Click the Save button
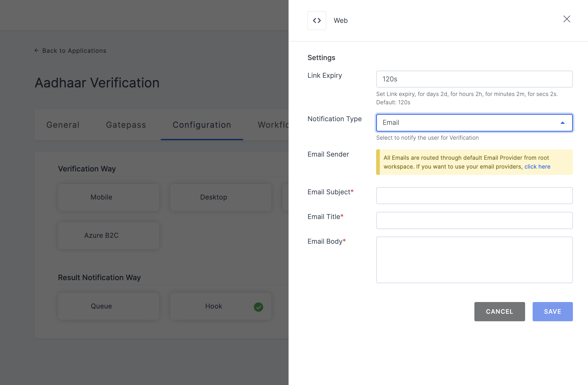Viewport: 588px width, 385px height. pyautogui.click(x=553, y=312)
